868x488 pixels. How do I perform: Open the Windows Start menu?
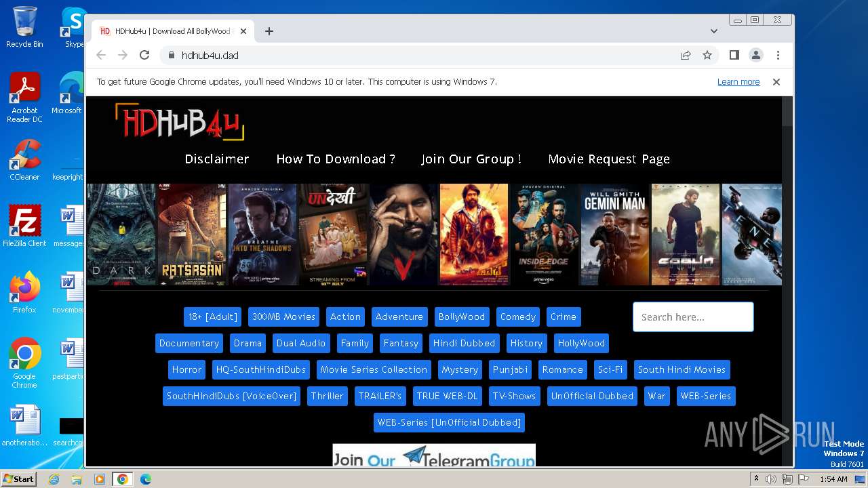tap(18, 479)
